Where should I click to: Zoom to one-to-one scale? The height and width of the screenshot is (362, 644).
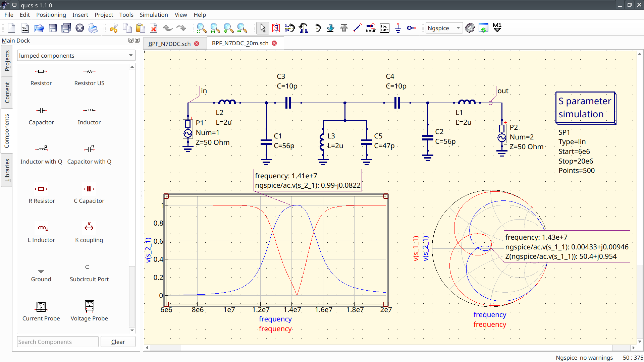click(215, 28)
